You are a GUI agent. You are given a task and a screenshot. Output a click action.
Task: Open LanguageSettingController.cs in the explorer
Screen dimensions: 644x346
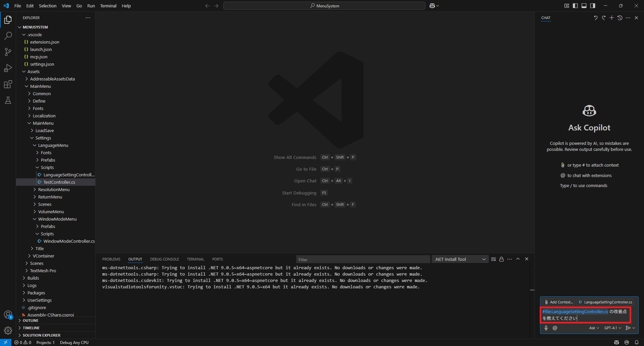tap(68, 175)
